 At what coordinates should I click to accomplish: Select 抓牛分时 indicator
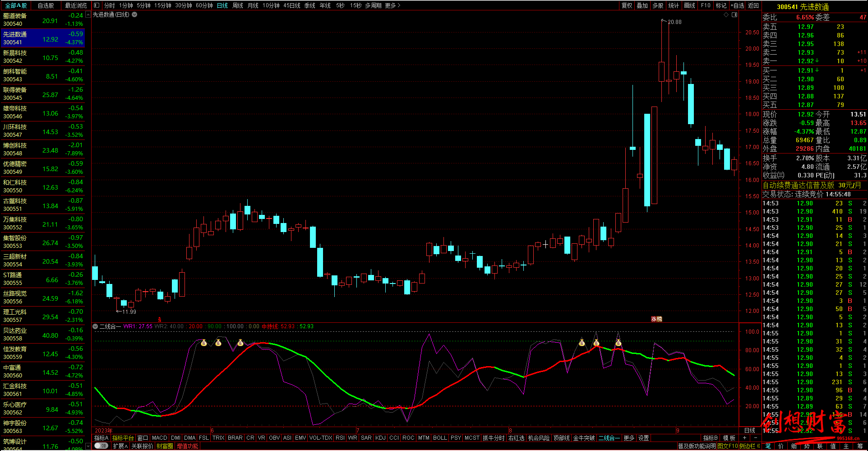494,438
